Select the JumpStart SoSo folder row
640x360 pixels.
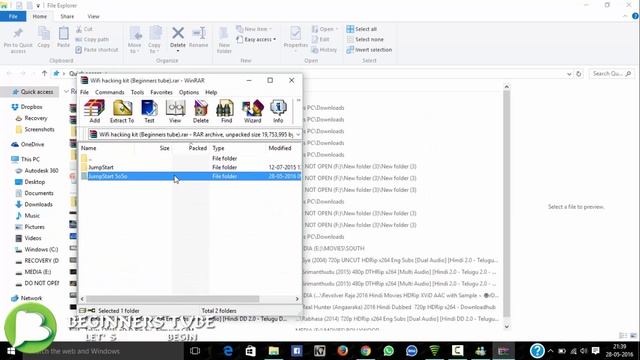point(190,176)
